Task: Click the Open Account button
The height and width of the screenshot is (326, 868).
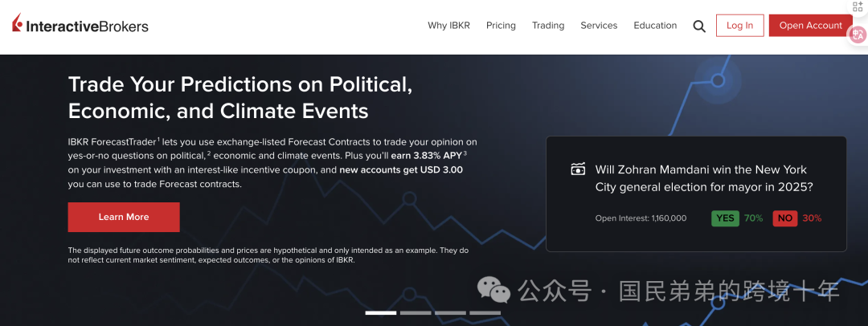Action: click(810, 26)
